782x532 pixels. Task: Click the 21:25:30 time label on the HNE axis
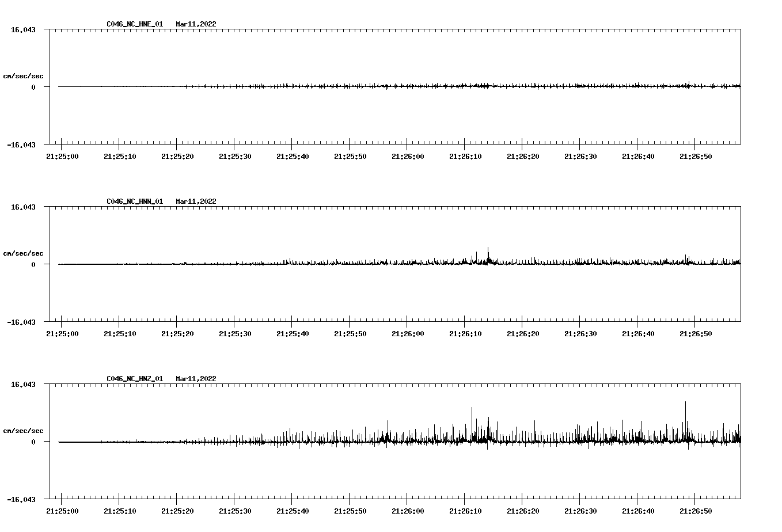(x=235, y=157)
